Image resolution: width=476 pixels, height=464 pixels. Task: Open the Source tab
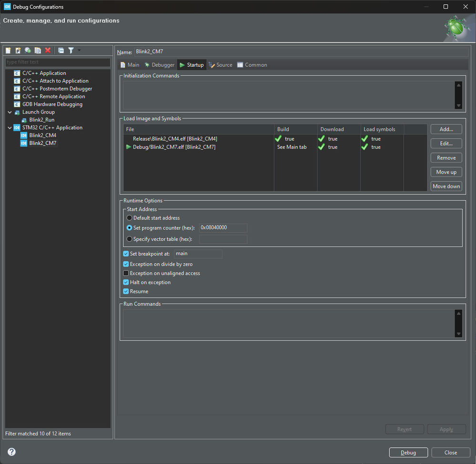(221, 65)
